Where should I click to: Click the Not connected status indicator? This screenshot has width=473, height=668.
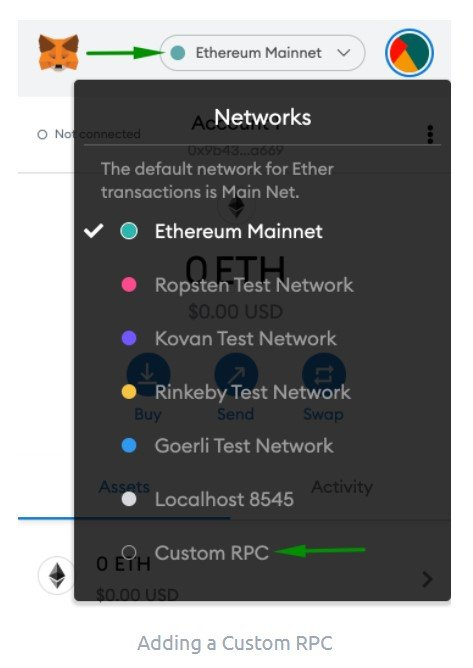[89, 134]
